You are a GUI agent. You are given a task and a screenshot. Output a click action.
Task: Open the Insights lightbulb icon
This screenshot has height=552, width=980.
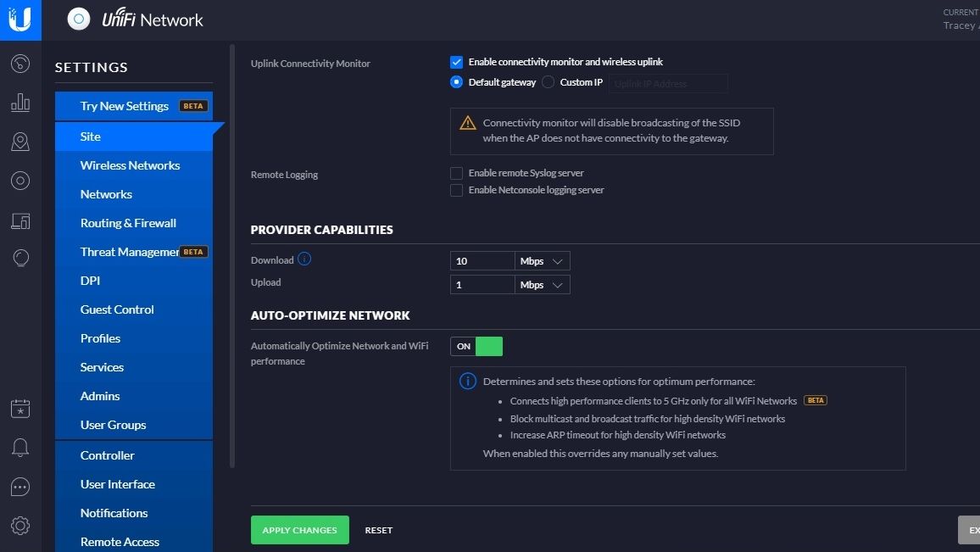pos(20,259)
